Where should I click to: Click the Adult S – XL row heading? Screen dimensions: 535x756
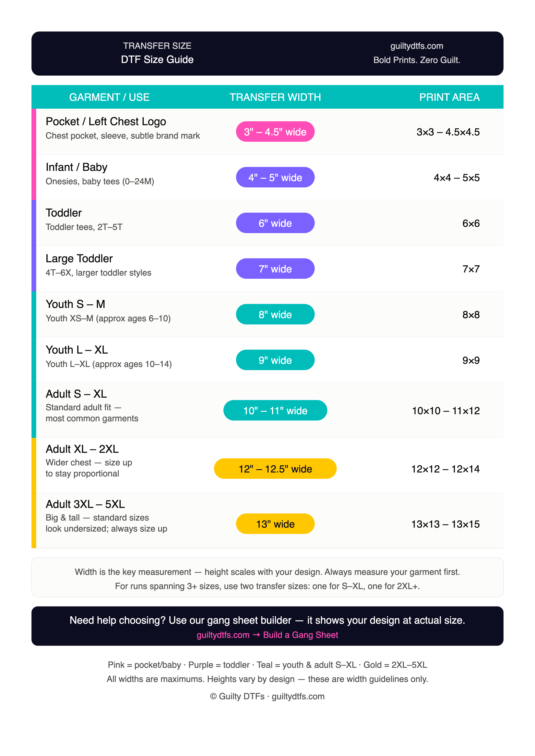[76, 394]
